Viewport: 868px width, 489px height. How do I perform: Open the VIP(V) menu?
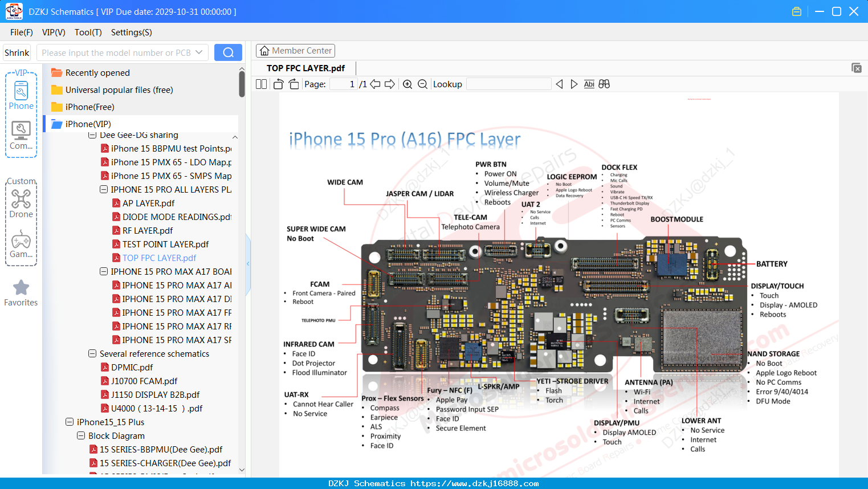pyautogui.click(x=54, y=32)
